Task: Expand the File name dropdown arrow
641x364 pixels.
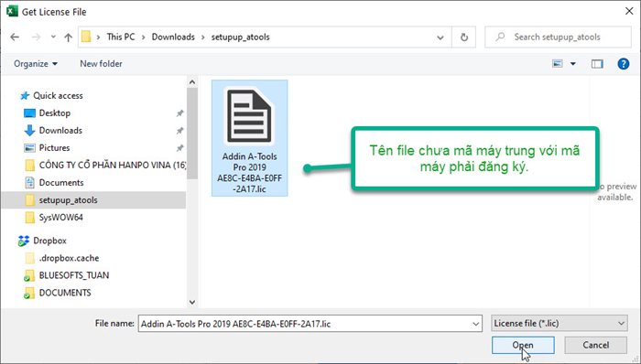Action: pyautogui.click(x=476, y=324)
